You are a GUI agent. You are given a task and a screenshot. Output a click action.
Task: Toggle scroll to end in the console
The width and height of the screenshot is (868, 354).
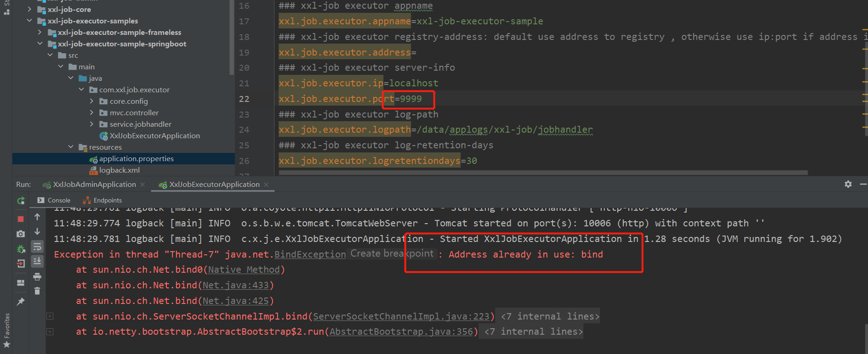coord(37,261)
